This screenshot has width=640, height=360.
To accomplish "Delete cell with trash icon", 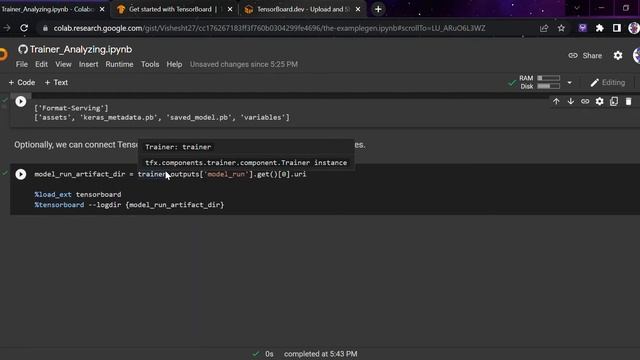I will 629,101.
